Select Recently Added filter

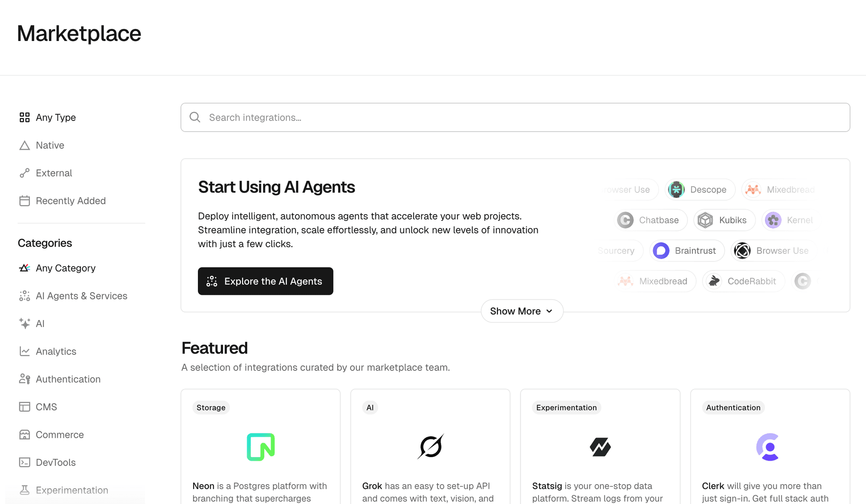pyautogui.click(x=71, y=201)
